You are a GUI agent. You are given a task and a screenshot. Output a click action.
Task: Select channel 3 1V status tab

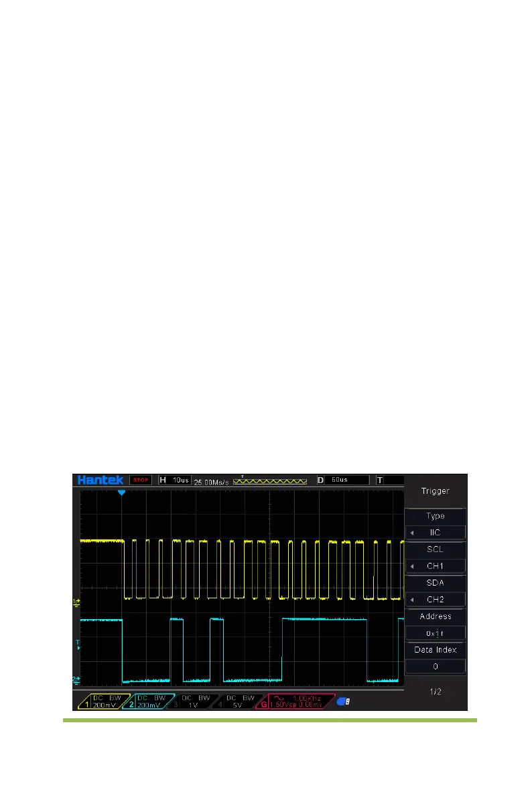click(x=194, y=702)
